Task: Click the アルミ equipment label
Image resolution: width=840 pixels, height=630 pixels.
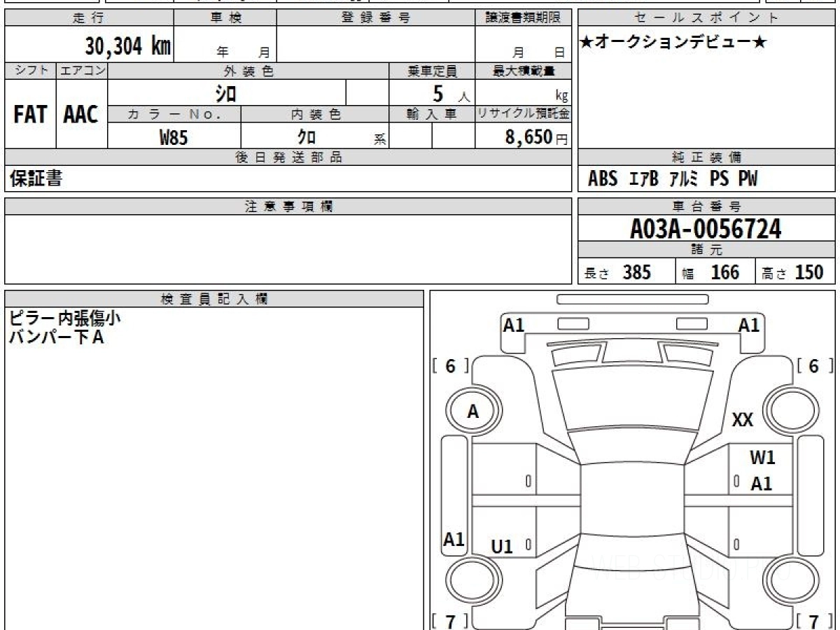Action: coord(684,179)
